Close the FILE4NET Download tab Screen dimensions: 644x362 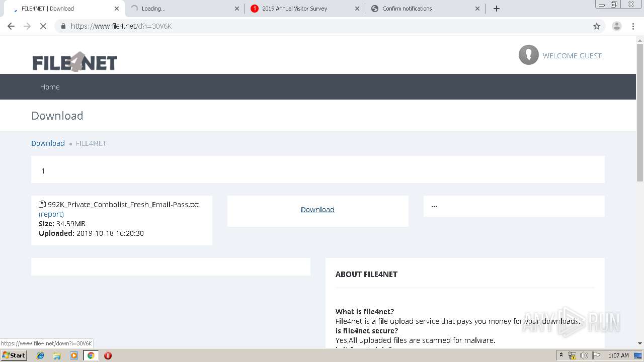117,9
